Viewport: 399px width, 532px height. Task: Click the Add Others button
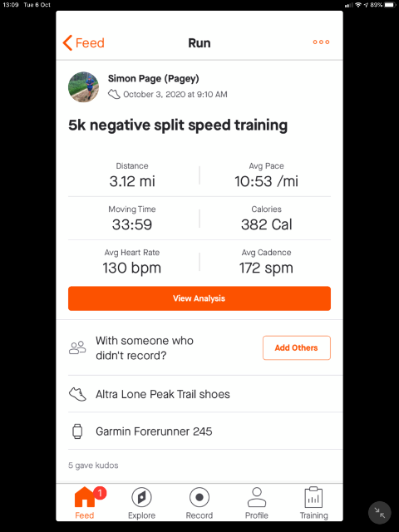[x=296, y=347]
